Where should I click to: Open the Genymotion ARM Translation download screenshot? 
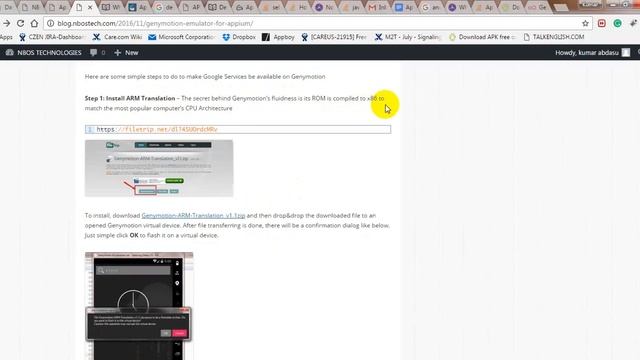click(x=159, y=169)
